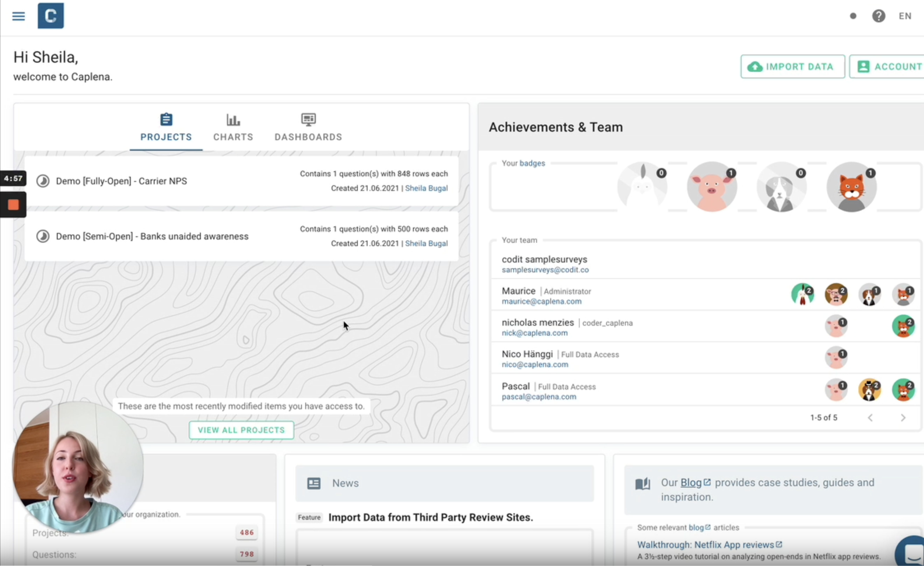The height and width of the screenshot is (566, 924).
Task: Stop the screen recording button
Action: coord(13,205)
